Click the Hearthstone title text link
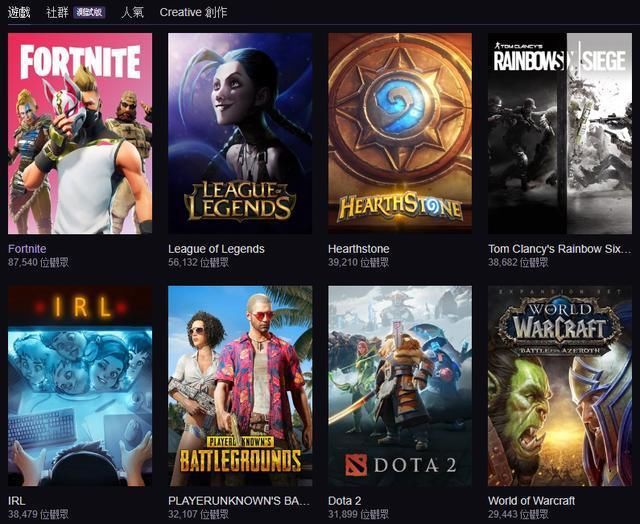The image size is (640, 524). click(x=359, y=249)
